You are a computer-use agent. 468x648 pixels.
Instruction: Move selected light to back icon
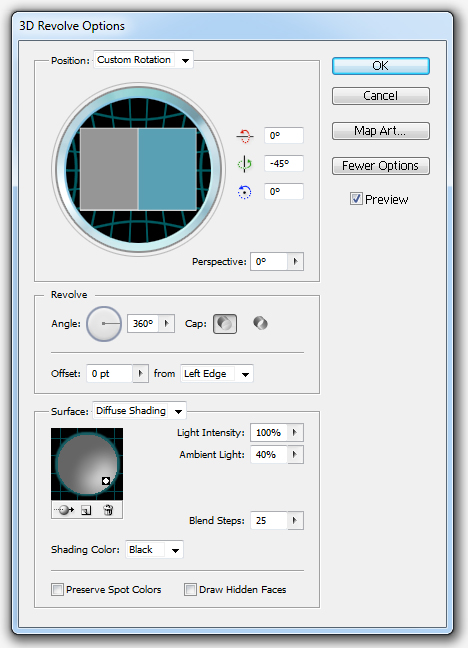tap(65, 510)
